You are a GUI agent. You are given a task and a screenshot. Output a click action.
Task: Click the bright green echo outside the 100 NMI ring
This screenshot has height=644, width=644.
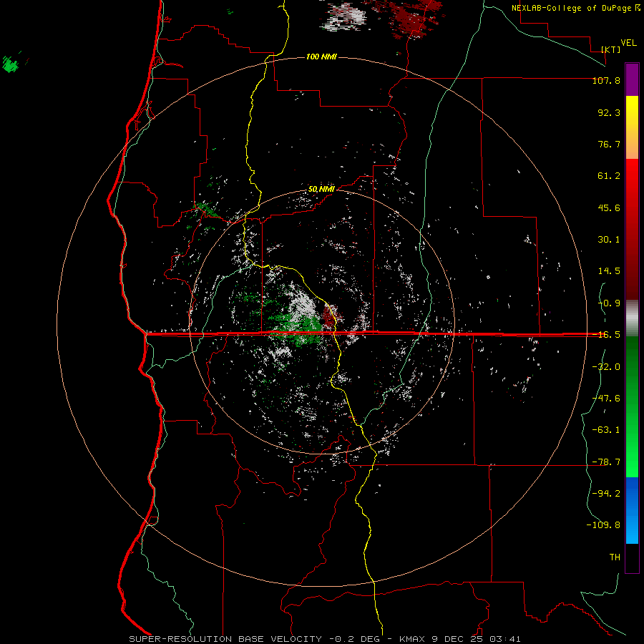[x=11, y=64]
